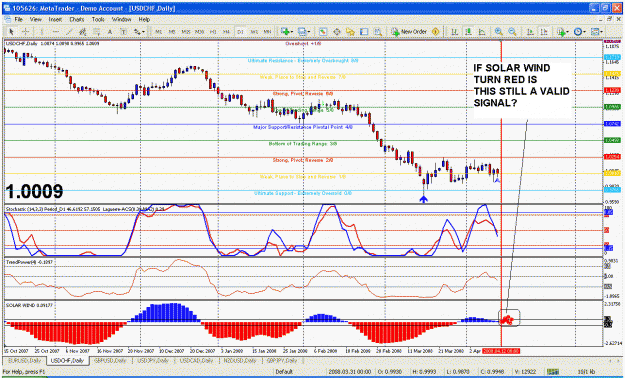Select the D1 daily timeframe
Viewport: 625px width, 378px height.
point(240,32)
